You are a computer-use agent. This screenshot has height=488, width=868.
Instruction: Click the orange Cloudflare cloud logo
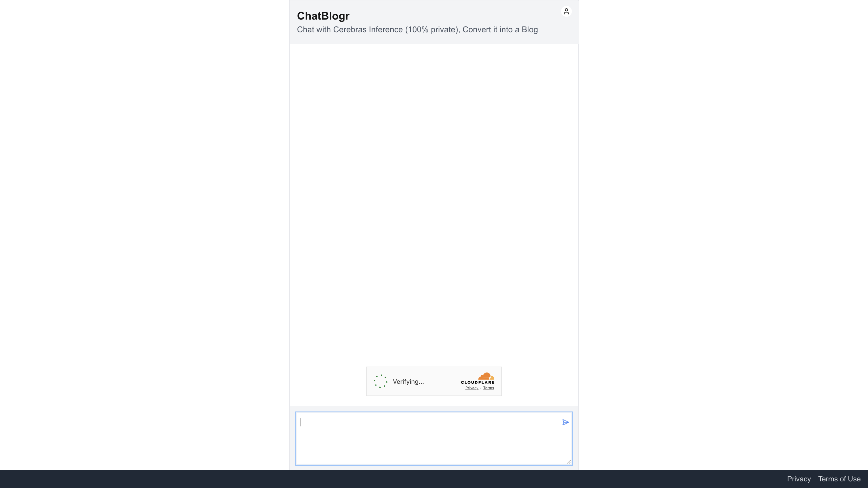coord(486,376)
